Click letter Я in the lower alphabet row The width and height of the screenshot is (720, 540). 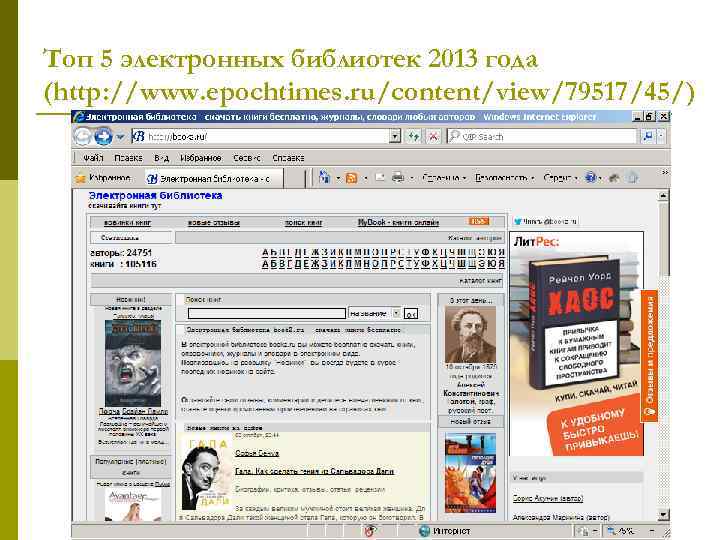pos(501,264)
